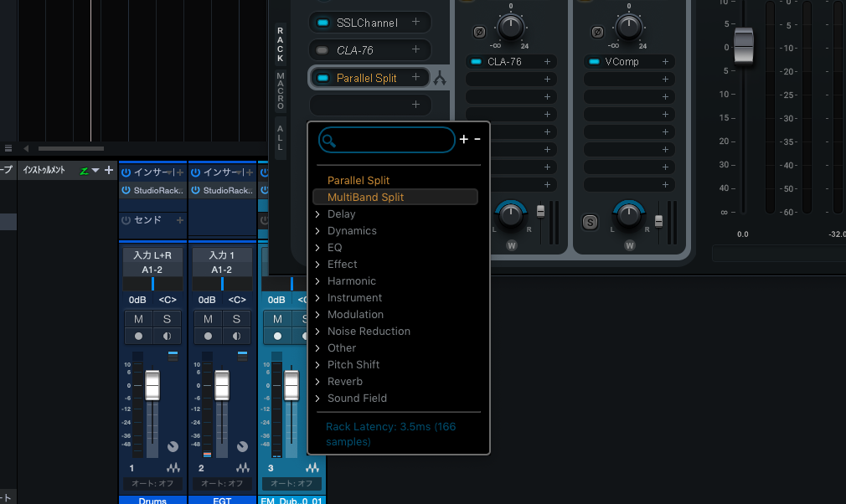This screenshot has height=504, width=846.
Task: Expand the Modulation category
Action: coord(317,314)
